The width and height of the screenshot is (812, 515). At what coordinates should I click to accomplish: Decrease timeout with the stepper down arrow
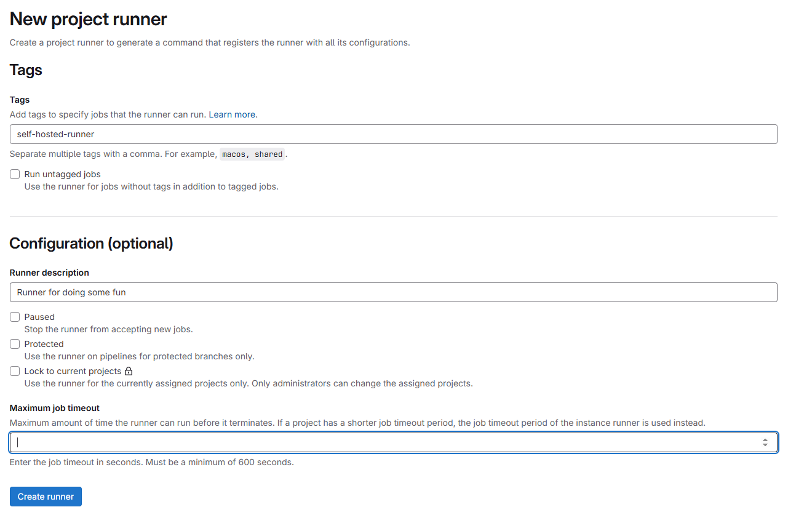(x=765, y=445)
